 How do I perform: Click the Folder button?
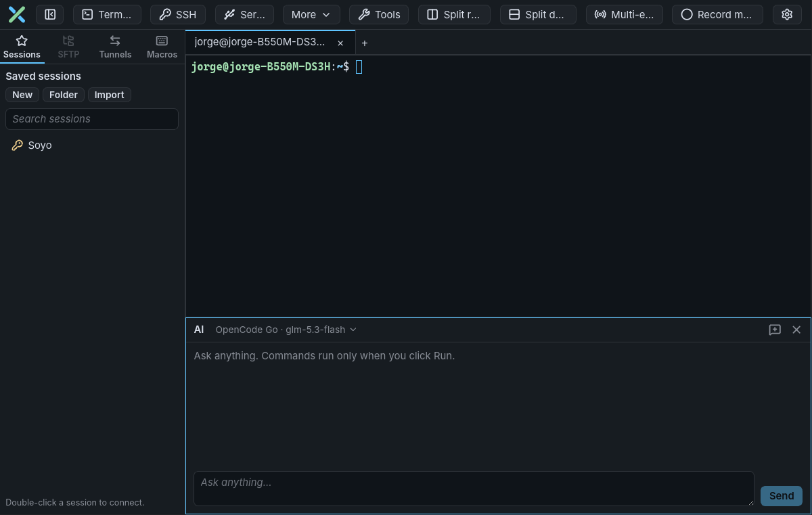pos(64,95)
